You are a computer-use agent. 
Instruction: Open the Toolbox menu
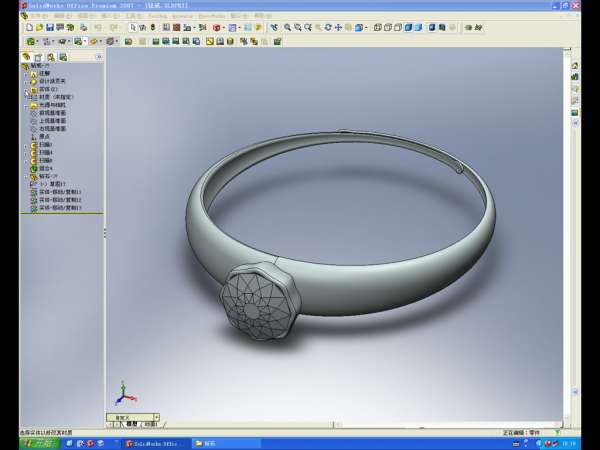[x=157, y=16]
